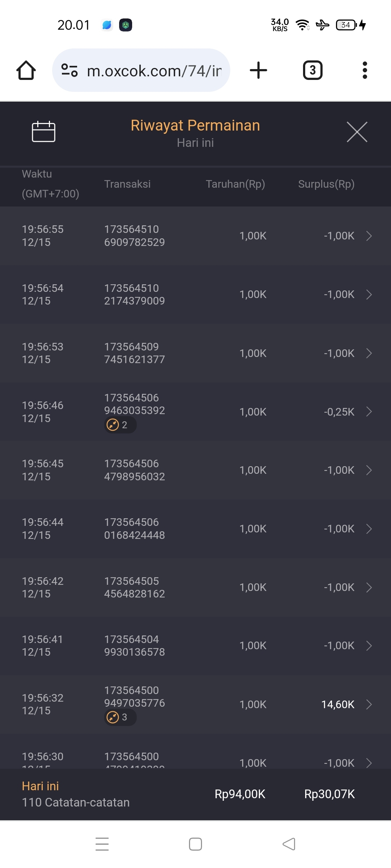This screenshot has width=391, height=868.
Task: Tap the Android recent apps menu button
Action: [102, 844]
